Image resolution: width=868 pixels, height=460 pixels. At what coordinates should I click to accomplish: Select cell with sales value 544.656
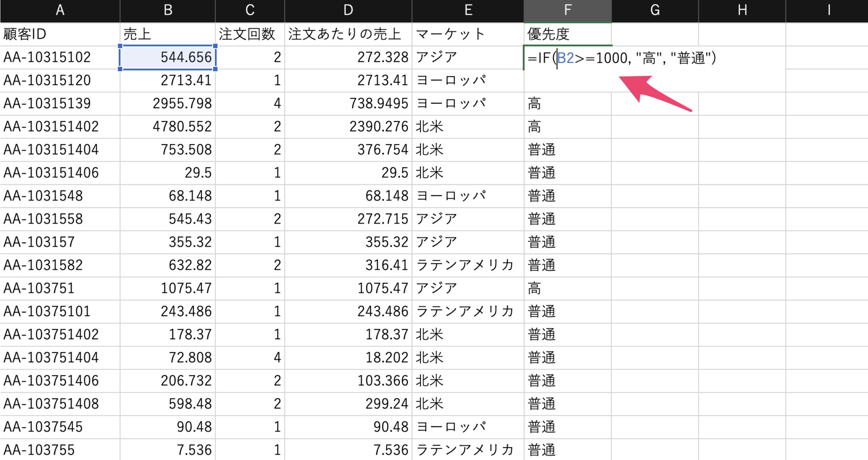tap(168, 57)
